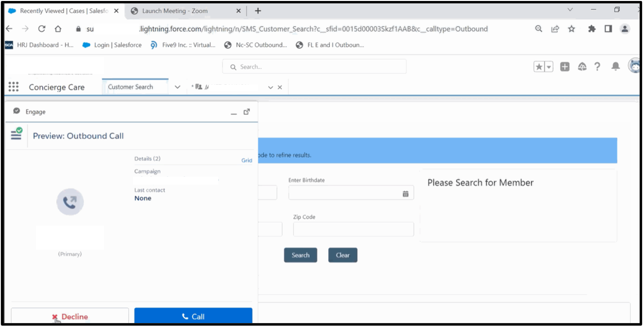Open Login | Salesforce bookmark

click(112, 45)
